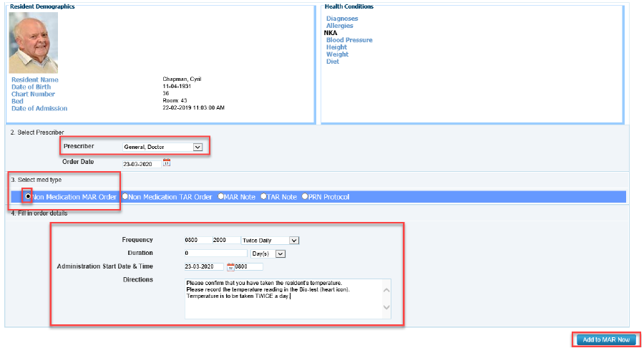This screenshot has width=644, height=348.
Task: Select the Non Medication TAR Order option
Action: (125, 196)
